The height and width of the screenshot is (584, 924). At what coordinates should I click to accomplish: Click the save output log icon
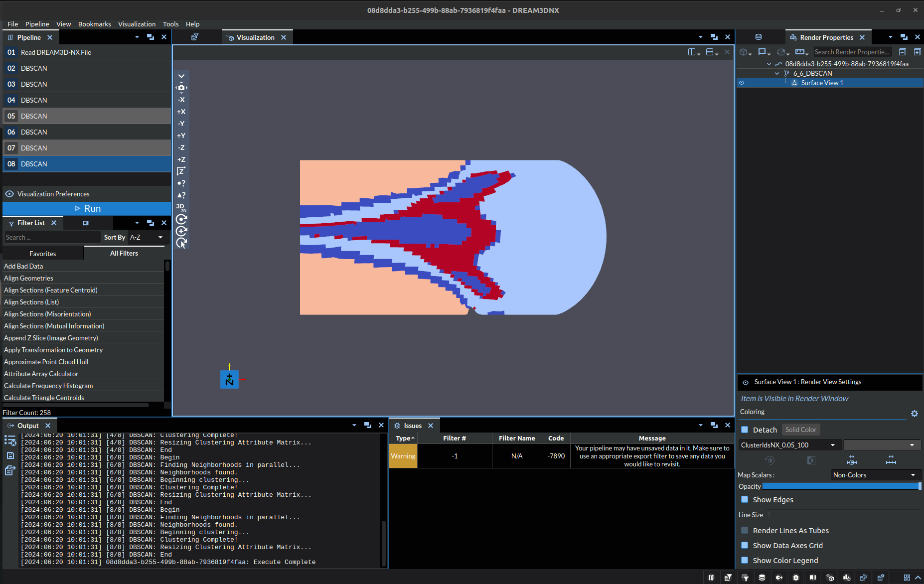click(x=10, y=455)
